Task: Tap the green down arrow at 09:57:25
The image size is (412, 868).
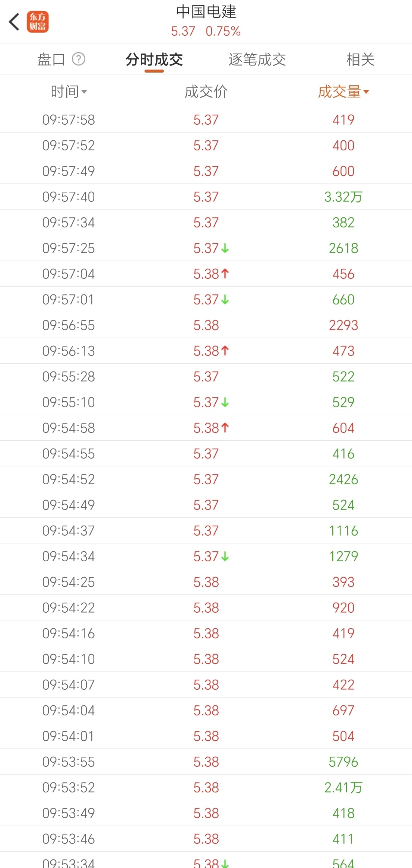Action: pyautogui.click(x=225, y=248)
